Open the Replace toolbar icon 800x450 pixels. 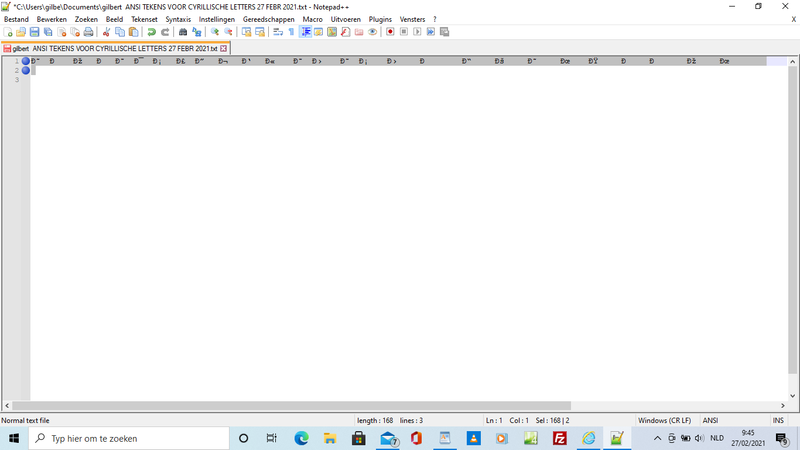196,32
